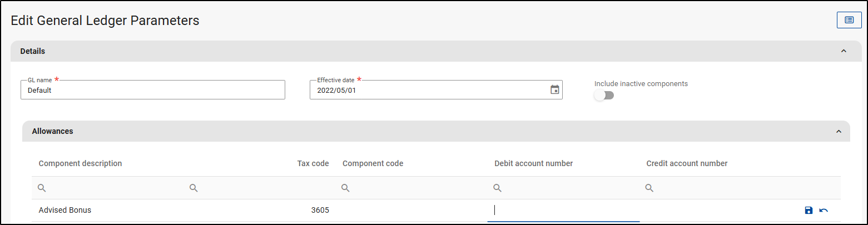Image resolution: width=868 pixels, height=225 pixels.
Task: Click Advised Bonus debit account input
Action: (563, 210)
